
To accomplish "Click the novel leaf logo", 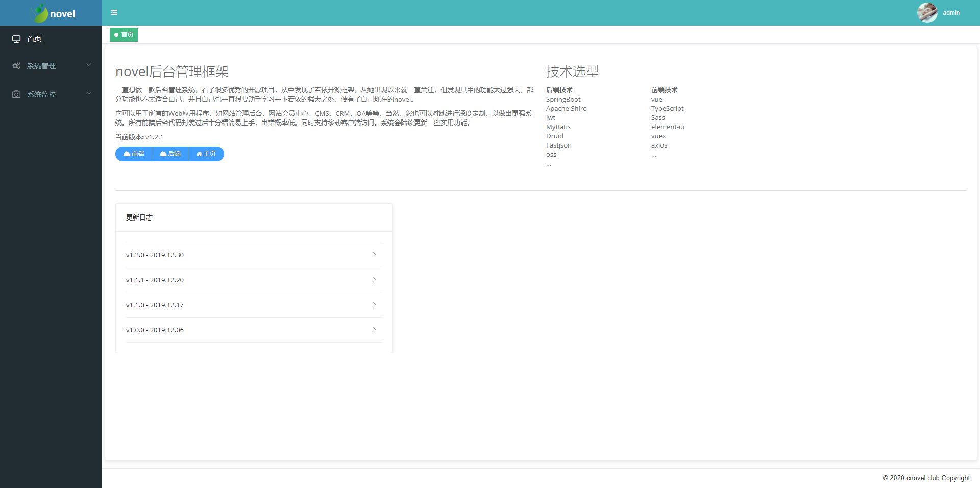I will click(x=39, y=13).
